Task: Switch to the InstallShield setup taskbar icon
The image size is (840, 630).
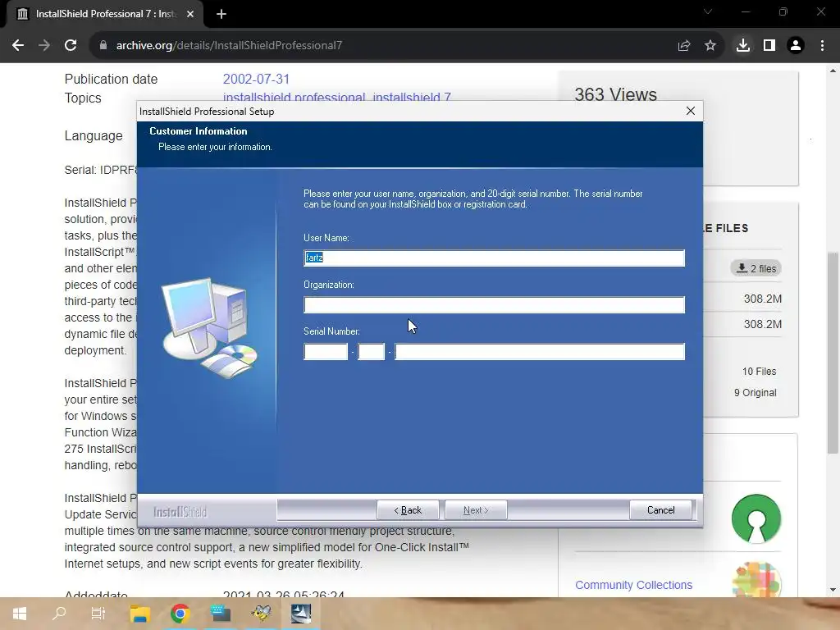Action: 301,614
